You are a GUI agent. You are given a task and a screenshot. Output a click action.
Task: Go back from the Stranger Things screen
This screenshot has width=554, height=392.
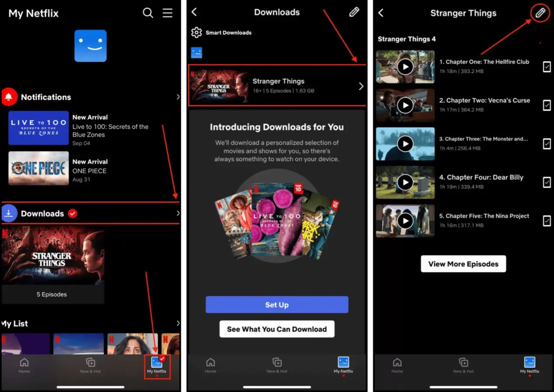pos(381,13)
